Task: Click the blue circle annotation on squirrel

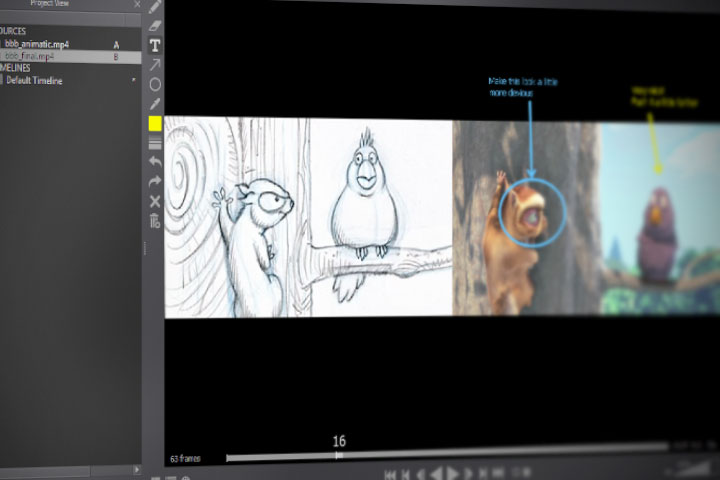Action: (x=533, y=213)
